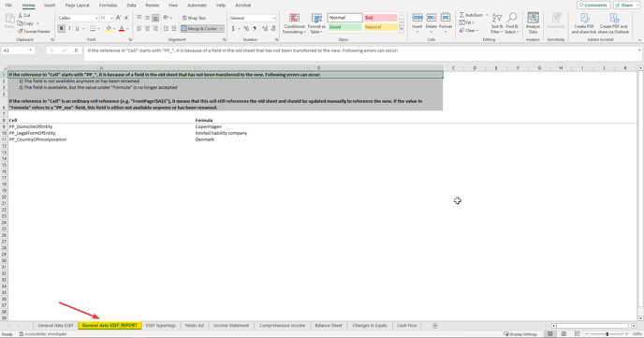Image resolution: width=644 pixels, height=338 pixels.
Task: Open Format as Table gallery
Action: tap(316, 23)
